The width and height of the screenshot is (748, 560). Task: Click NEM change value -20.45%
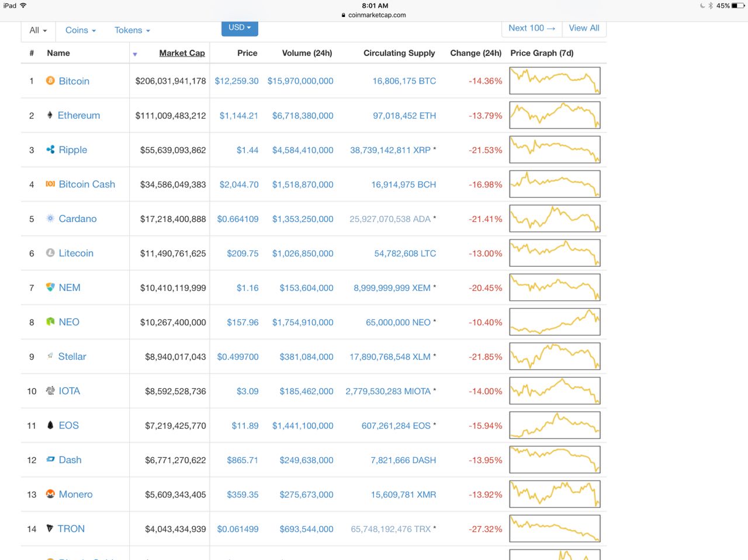[x=485, y=288]
